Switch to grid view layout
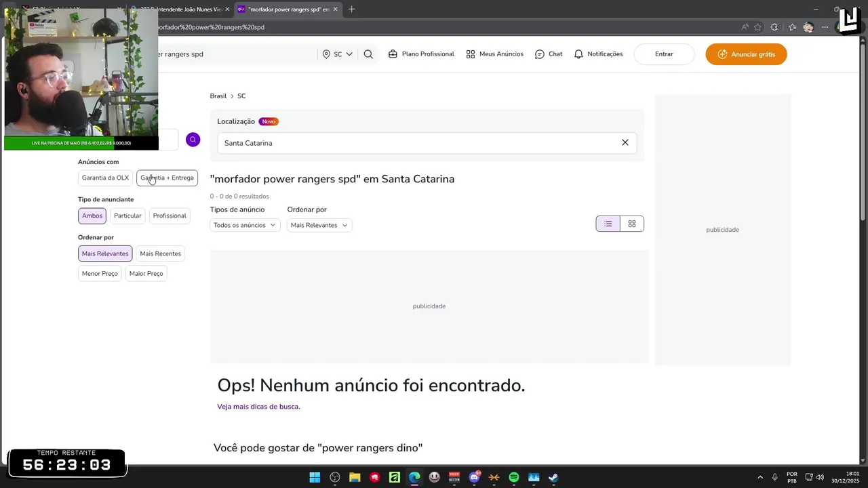868x488 pixels. [x=632, y=224]
